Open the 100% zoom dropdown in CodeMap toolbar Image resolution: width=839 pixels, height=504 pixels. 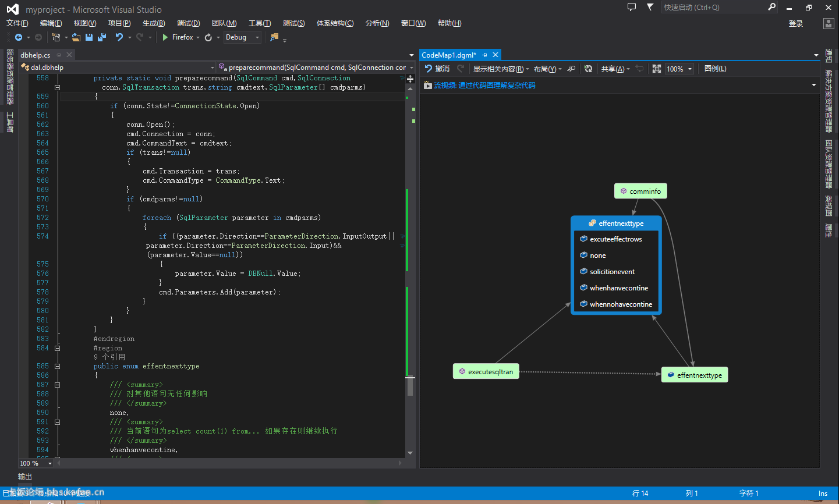(690, 69)
